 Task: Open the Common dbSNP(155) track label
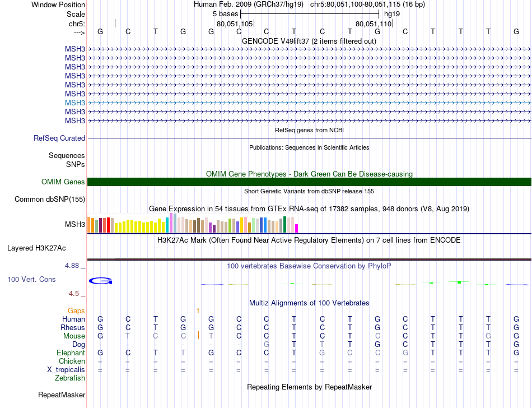[x=50, y=200]
